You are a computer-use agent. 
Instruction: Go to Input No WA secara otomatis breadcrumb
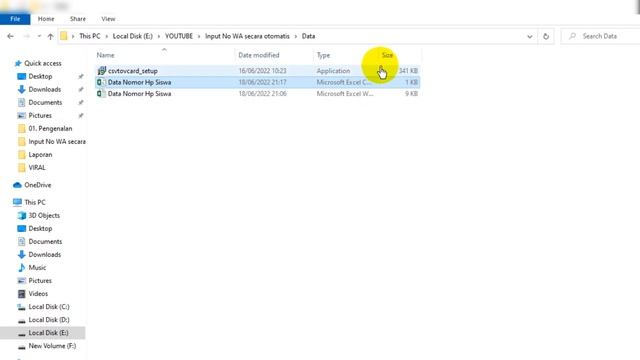pos(247,36)
